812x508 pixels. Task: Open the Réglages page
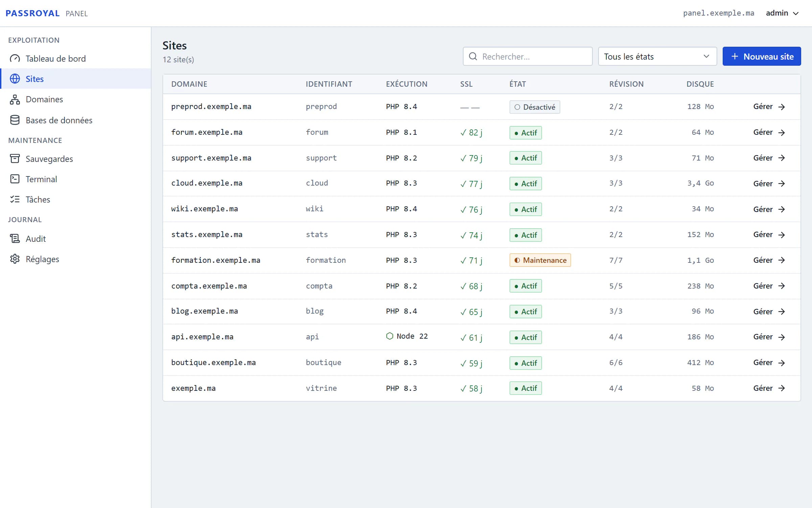76,259
